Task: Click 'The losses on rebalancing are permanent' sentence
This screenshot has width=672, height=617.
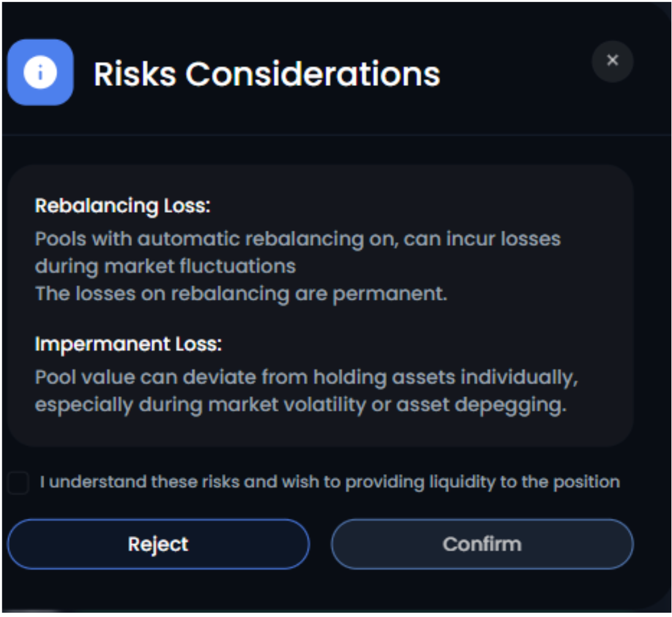Action: coord(241,294)
